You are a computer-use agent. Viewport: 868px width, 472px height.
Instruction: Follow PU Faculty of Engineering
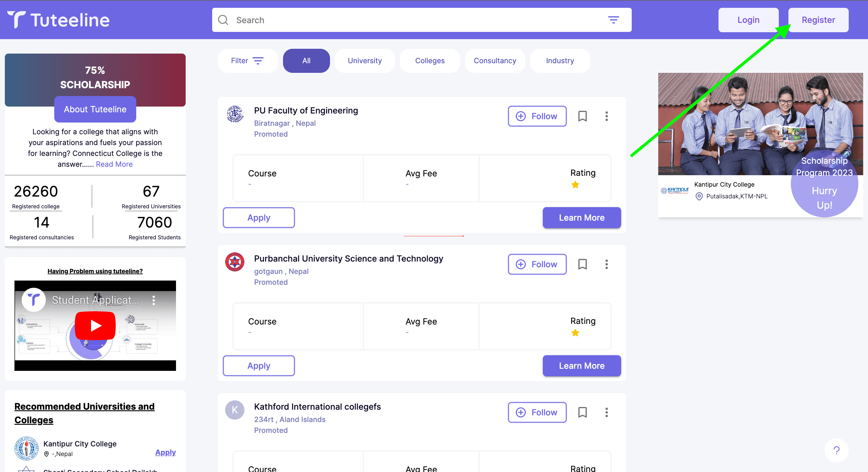537,116
